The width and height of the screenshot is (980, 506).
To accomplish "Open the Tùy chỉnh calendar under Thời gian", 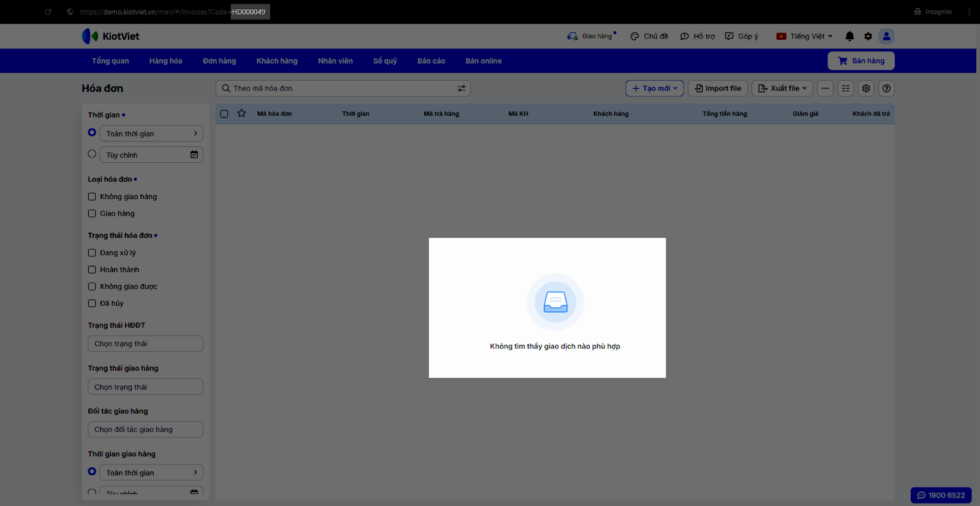I will pos(194,154).
